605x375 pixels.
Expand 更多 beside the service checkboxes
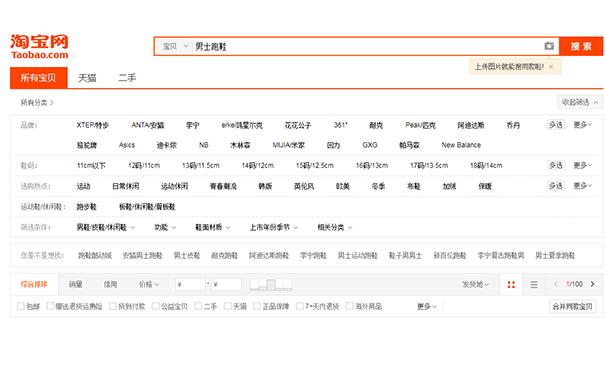pos(427,306)
